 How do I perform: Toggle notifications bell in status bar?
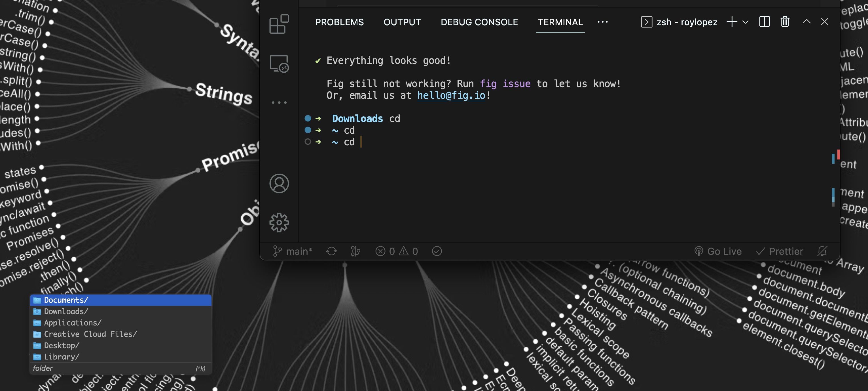point(822,251)
